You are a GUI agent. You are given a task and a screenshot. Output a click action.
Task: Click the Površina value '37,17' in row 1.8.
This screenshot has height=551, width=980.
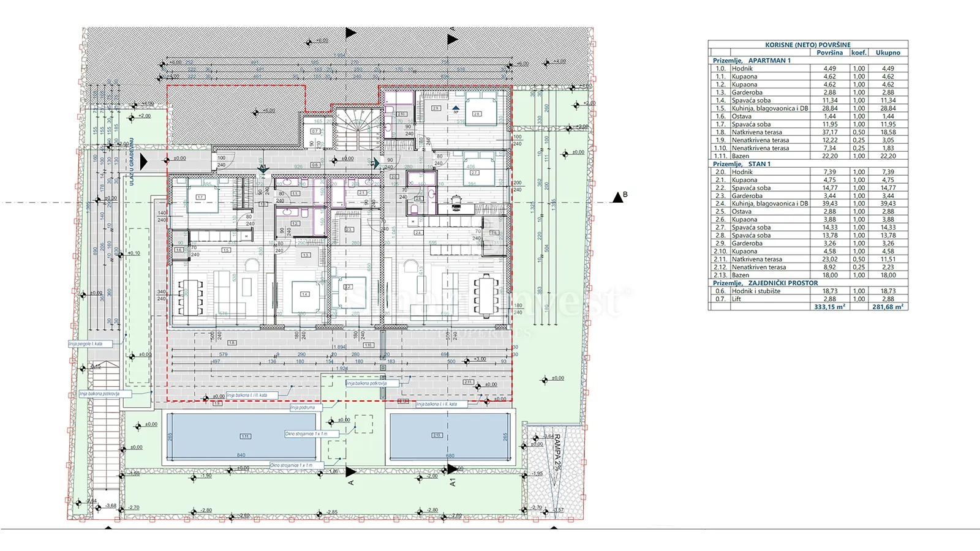pos(830,132)
